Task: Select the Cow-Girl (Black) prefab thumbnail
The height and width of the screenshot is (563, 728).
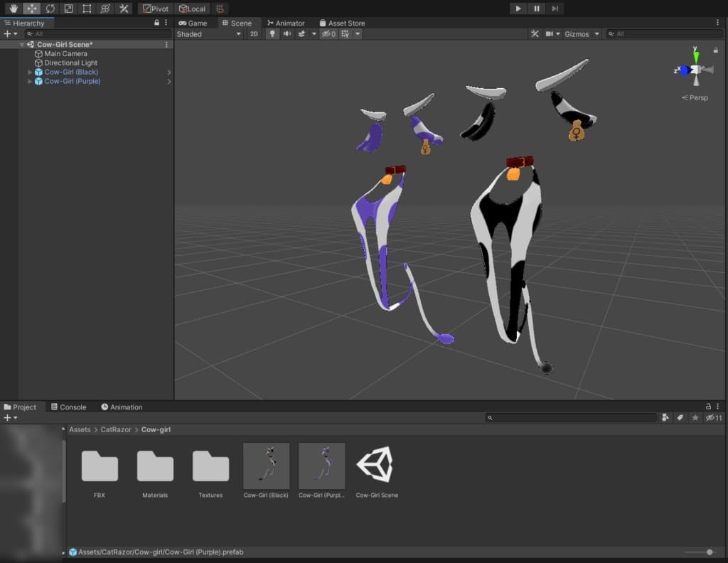Action: click(x=266, y=466)
